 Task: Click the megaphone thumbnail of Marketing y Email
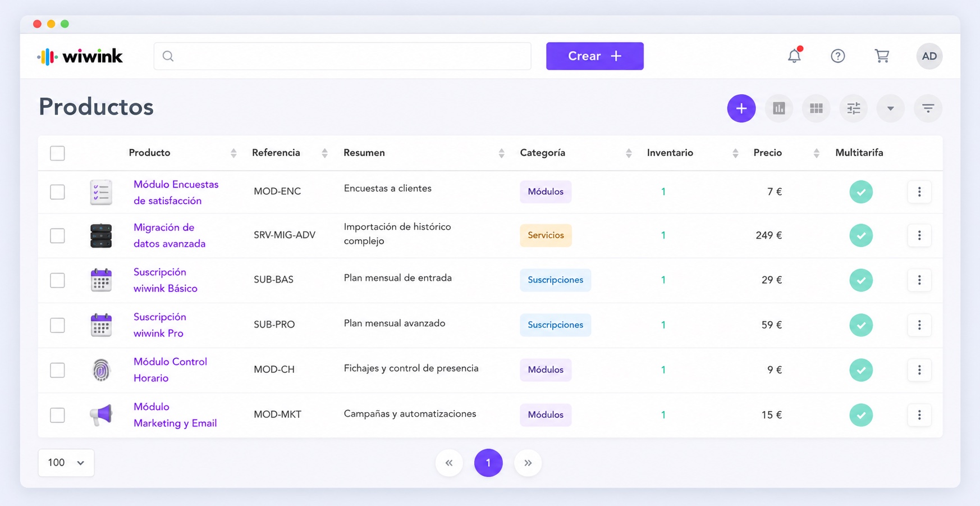point(101,414)
